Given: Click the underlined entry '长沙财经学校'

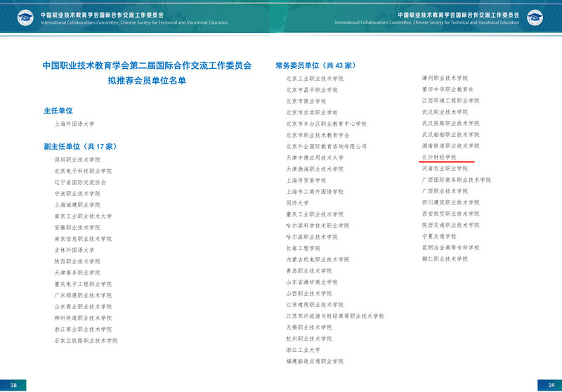Looking at the screenshot, I should (x=439, y=157).
